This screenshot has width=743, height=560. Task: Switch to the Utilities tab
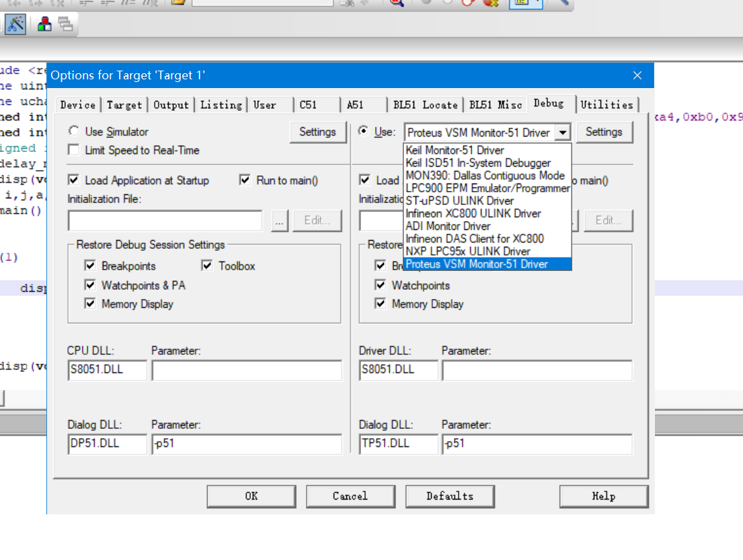coord(607,105)
